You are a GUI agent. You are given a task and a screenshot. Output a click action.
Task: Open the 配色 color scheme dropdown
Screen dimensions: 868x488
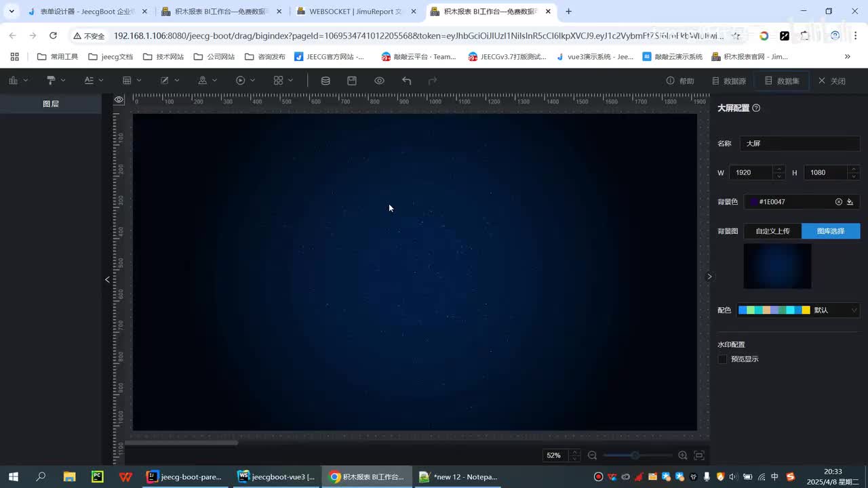[799, 310]
